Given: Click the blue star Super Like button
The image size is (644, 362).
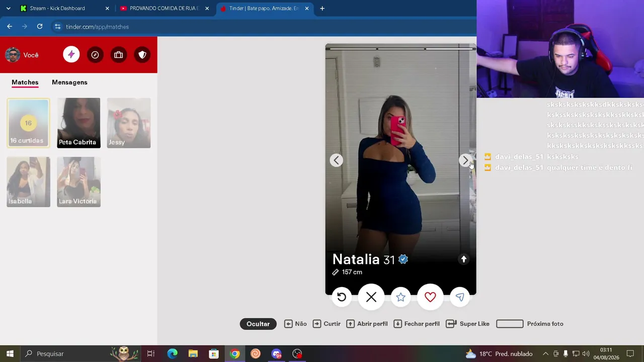Looking at the screenshot, I should click(x=400, y=297).
